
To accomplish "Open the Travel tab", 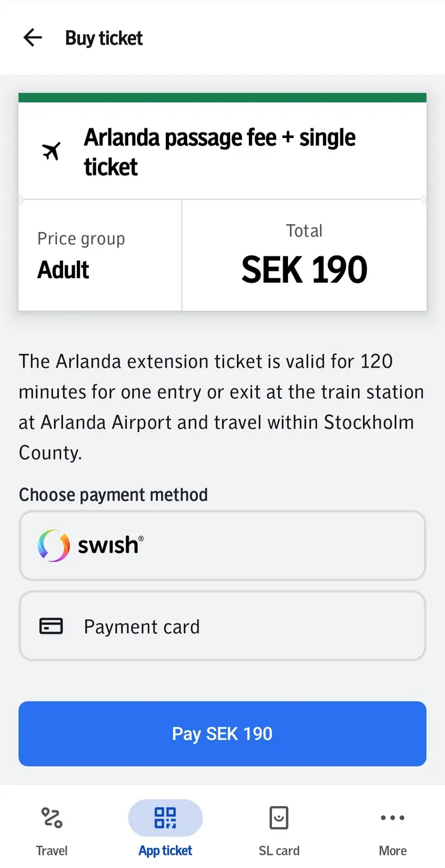I will pos(52,851).
